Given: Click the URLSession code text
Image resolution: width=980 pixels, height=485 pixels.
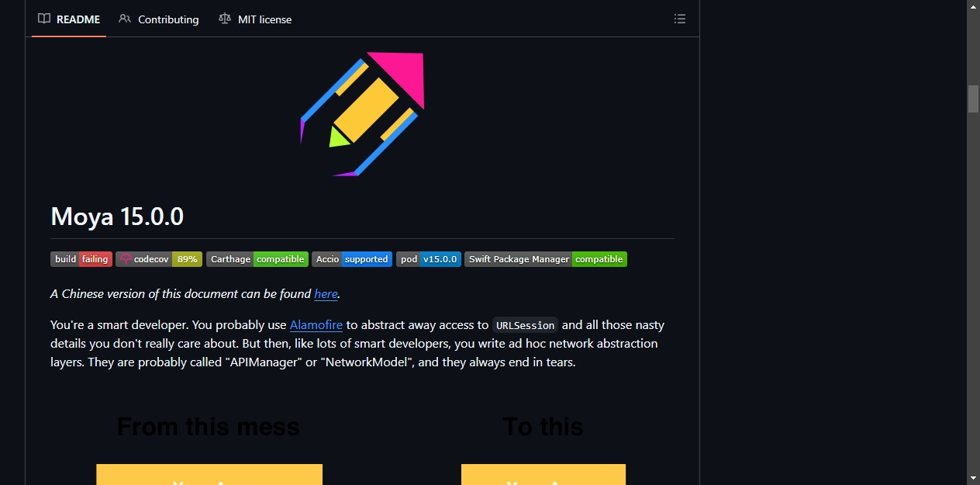Looking at the screenshot, I should [x=525, y=325].
